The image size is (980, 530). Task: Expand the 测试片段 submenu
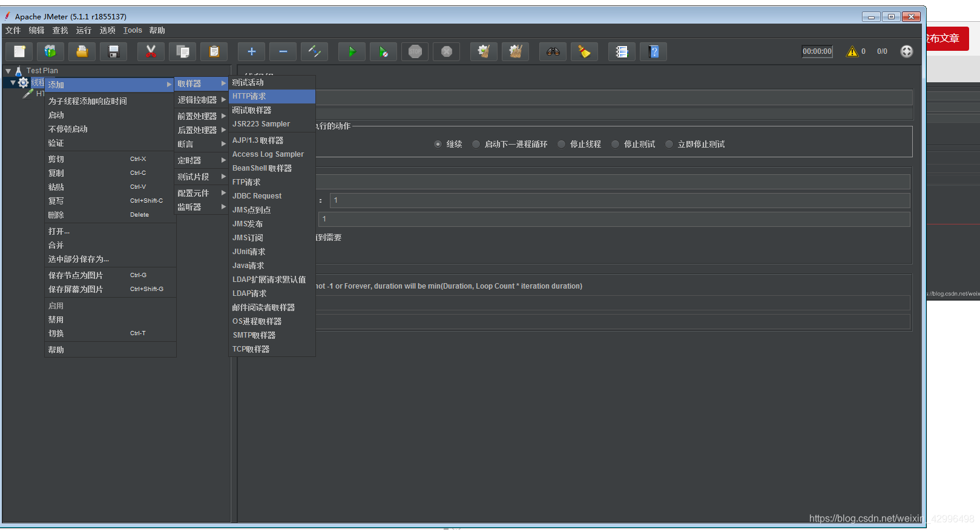tap(202, 177)
